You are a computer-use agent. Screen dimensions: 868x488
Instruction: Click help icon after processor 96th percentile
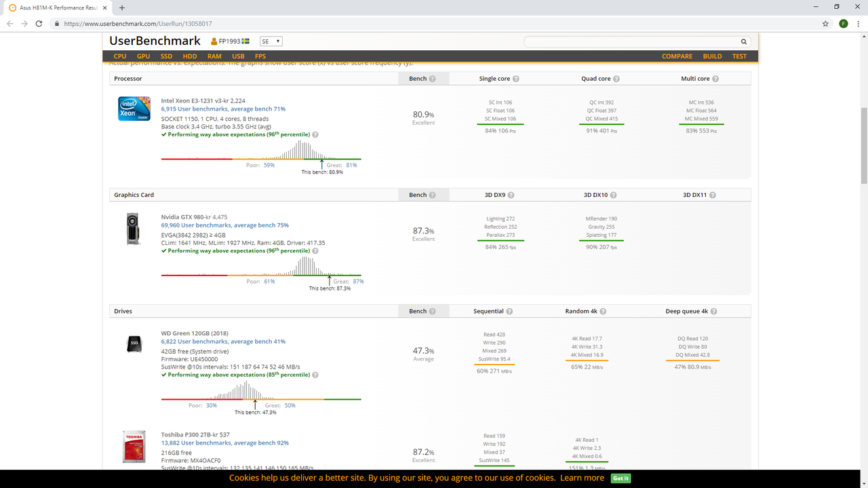tap(315, 134)
